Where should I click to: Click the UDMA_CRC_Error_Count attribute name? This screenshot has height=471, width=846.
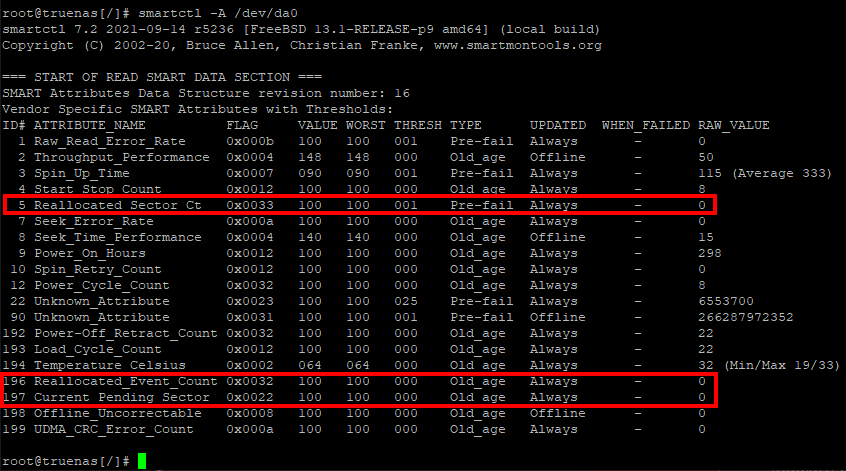(113, 429)
